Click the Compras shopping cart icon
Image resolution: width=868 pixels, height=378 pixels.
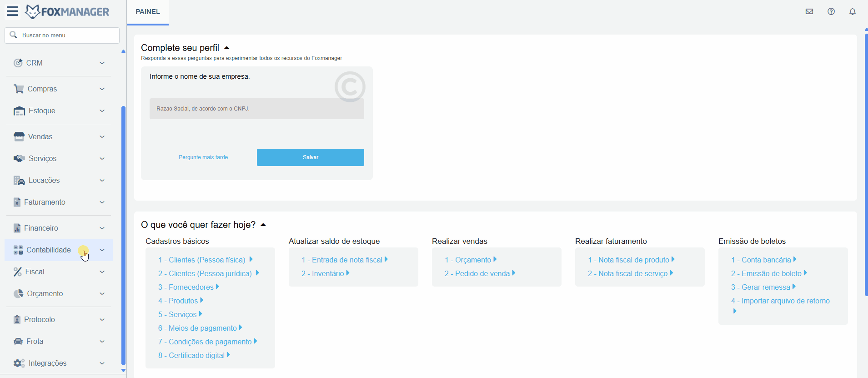tap(19, 89)
